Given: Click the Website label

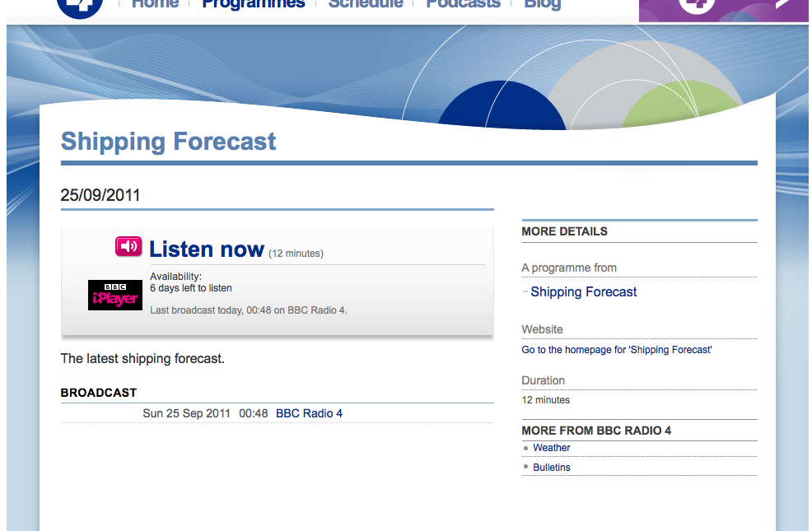Looking at the screenshot, I should (542, 329).
